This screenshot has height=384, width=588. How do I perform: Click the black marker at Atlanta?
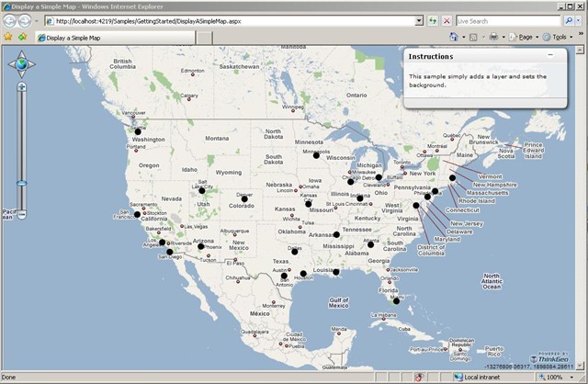(370, 245)
